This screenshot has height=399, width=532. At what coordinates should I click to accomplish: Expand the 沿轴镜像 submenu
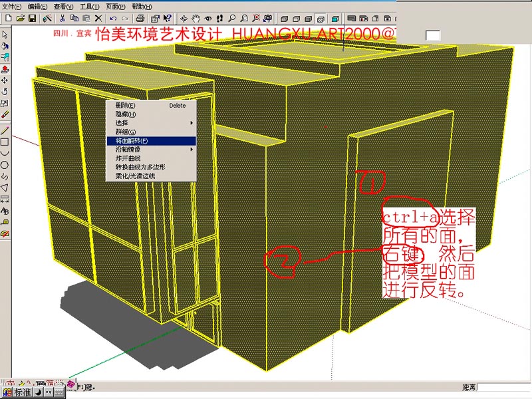(x=152, y=149)
